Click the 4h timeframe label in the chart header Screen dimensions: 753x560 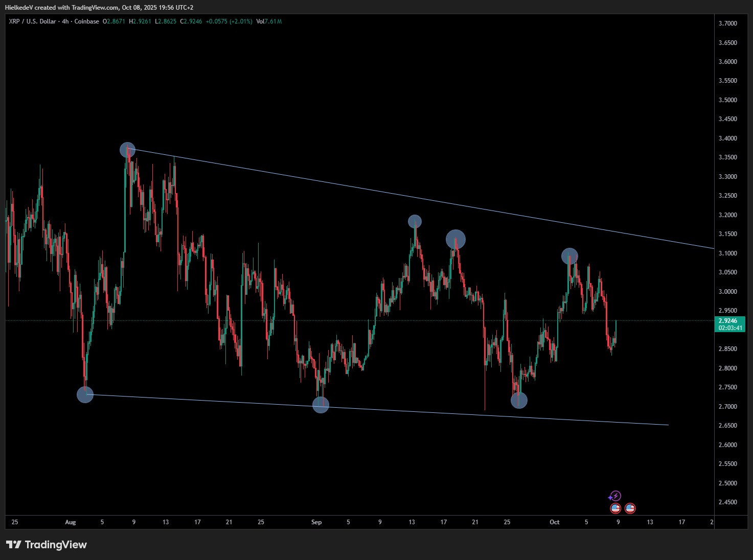[x=65, y=21]
